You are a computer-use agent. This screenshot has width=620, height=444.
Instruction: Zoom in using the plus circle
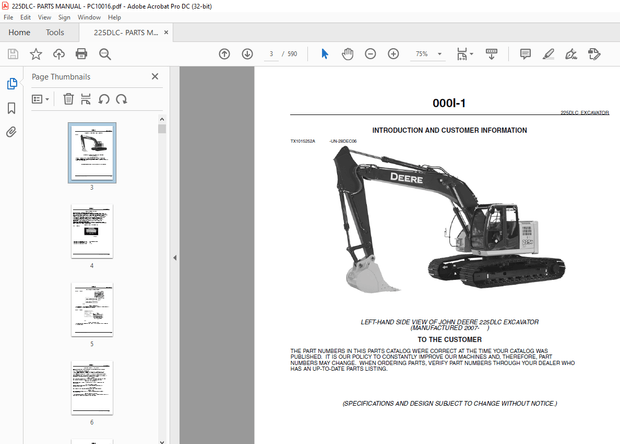pyautogui.click(x=393, y=54)
